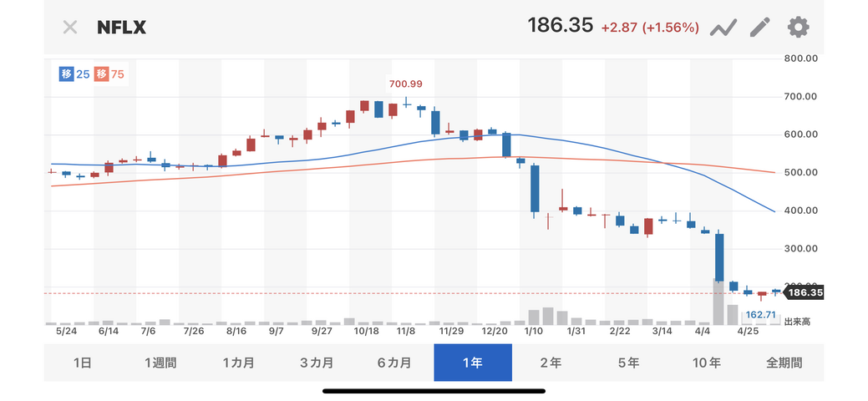The width and height of the screenshot is (868, 401).
Task: Tap the NFLX ticker title
Action: (122, 27)
